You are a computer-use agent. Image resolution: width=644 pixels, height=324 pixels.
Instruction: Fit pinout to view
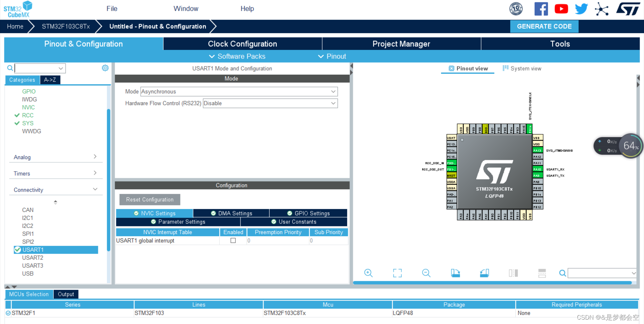[397, 273]
